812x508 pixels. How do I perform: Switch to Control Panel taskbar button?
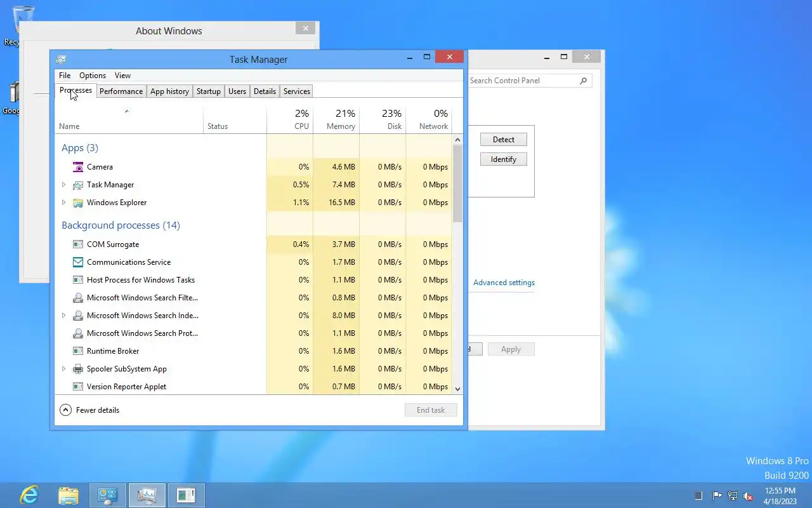click(108, 495)
